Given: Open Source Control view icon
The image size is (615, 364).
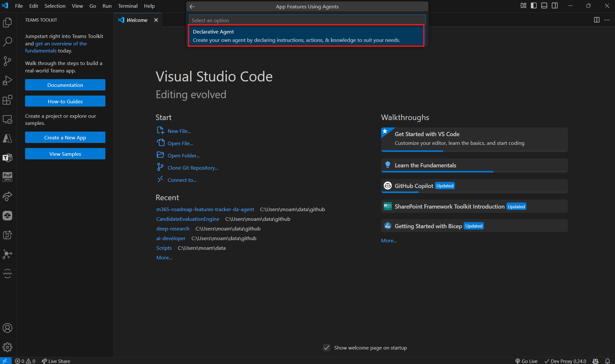Looking at the screenshot, I should 7,61.
